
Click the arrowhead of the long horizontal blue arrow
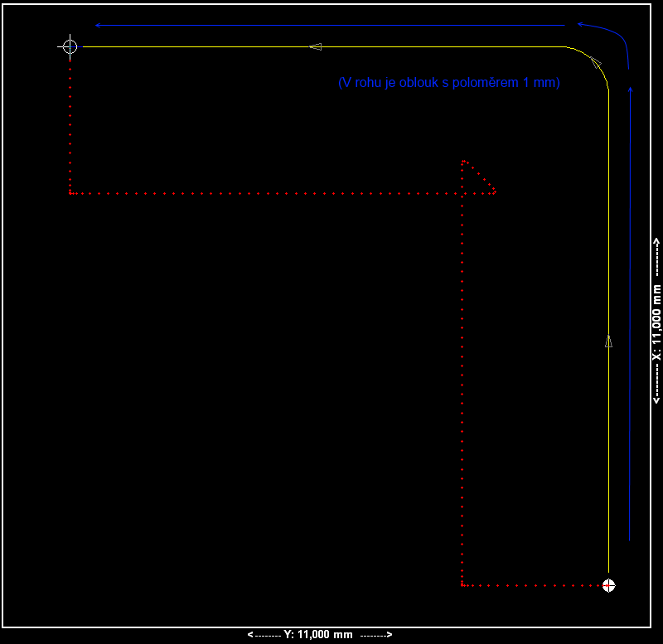tap(99, 25)
